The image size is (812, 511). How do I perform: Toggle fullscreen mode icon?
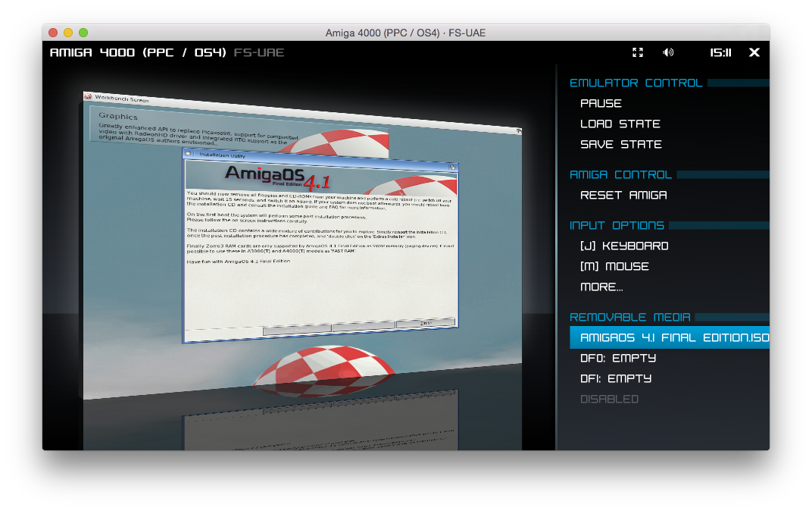pos(638,52)
